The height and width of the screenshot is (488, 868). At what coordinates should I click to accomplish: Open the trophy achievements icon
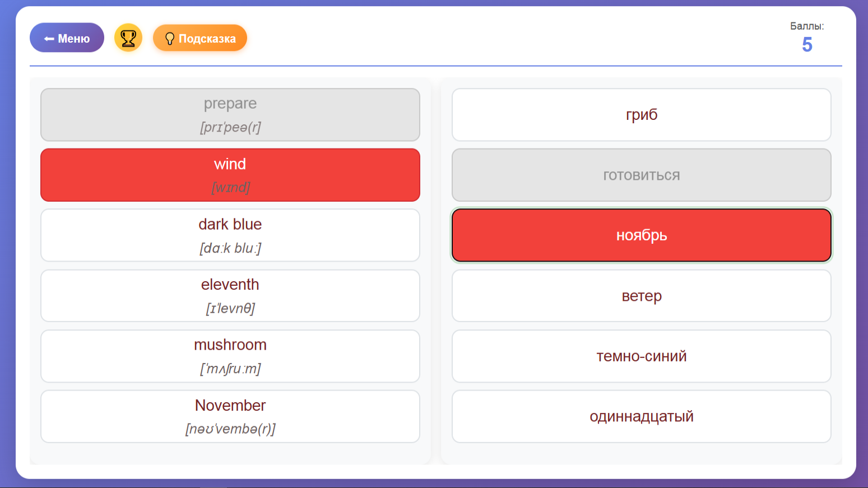[128, 38]
